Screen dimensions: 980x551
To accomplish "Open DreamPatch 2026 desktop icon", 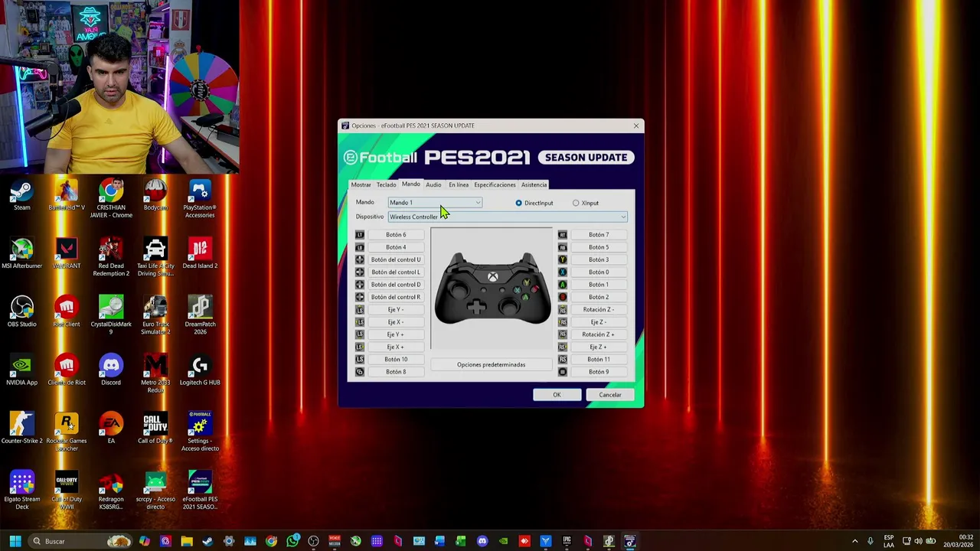I will point(200,315).
